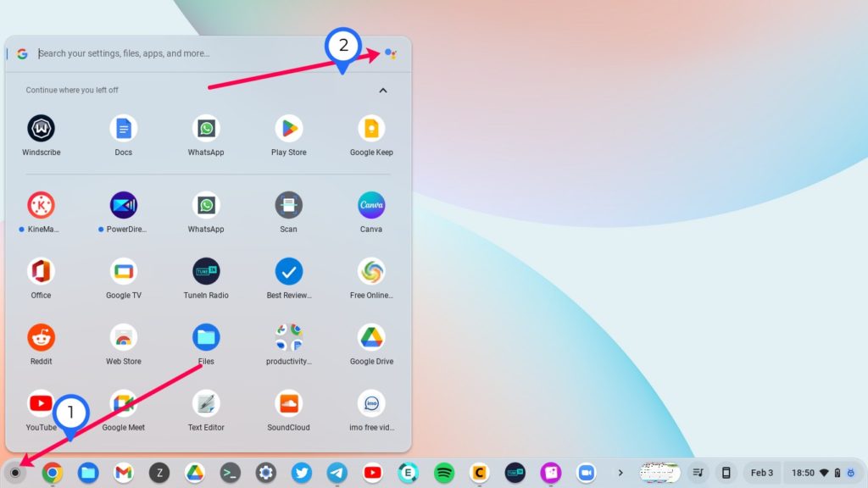Open the magenta square-icon app on the shelf
868x488 pixels.
point(551,473)
